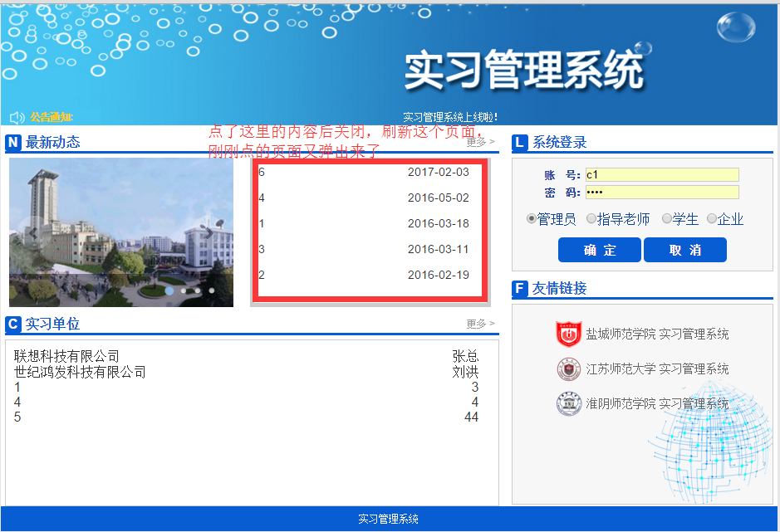This screenshot has height=532, width=780.
Task: Open 江苏师范大学 实习管理系统 link
Action: pos(657,369)
